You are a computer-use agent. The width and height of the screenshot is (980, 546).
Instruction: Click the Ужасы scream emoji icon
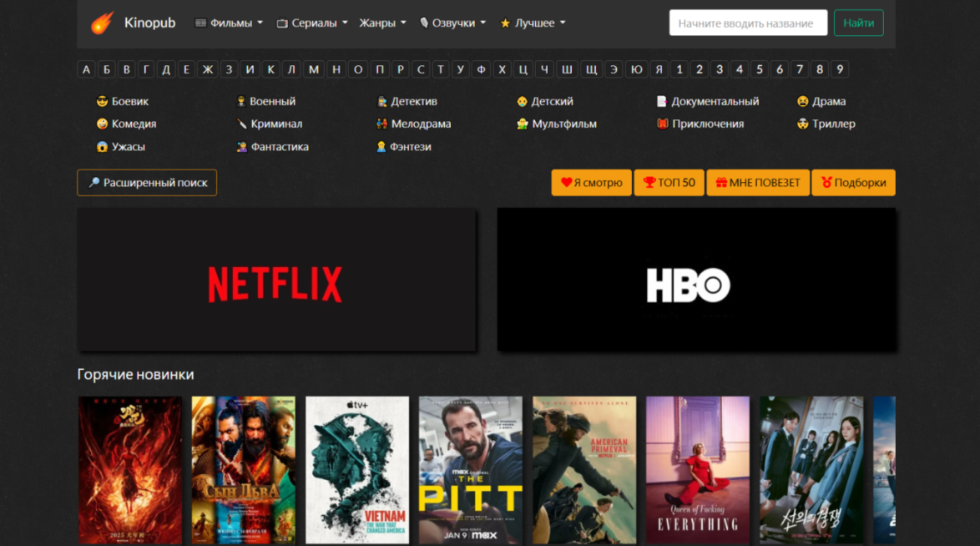click(x=102, y=147)
